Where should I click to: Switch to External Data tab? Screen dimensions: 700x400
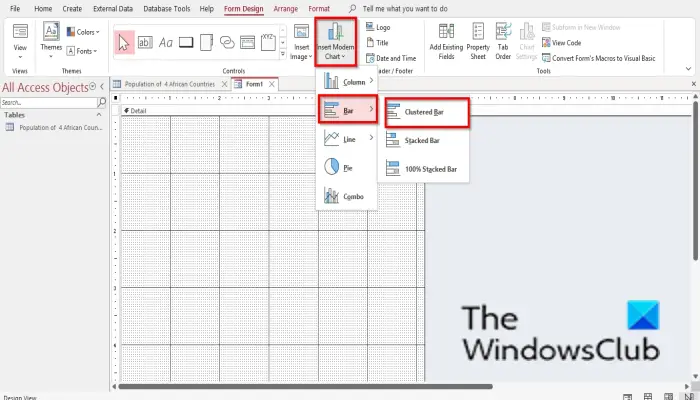click(113, 8)
